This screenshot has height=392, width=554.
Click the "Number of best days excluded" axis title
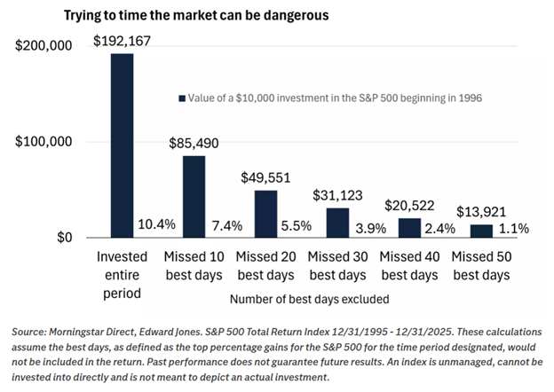(301, 300)
